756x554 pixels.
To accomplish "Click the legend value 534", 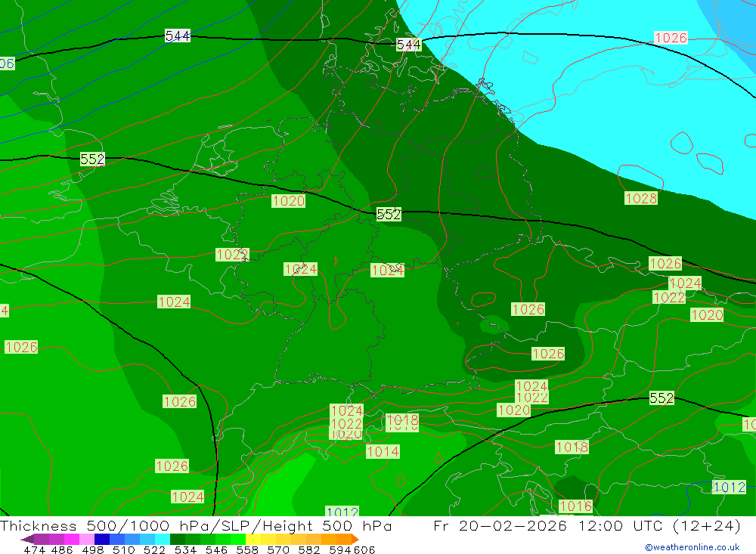I will point(185,550).
